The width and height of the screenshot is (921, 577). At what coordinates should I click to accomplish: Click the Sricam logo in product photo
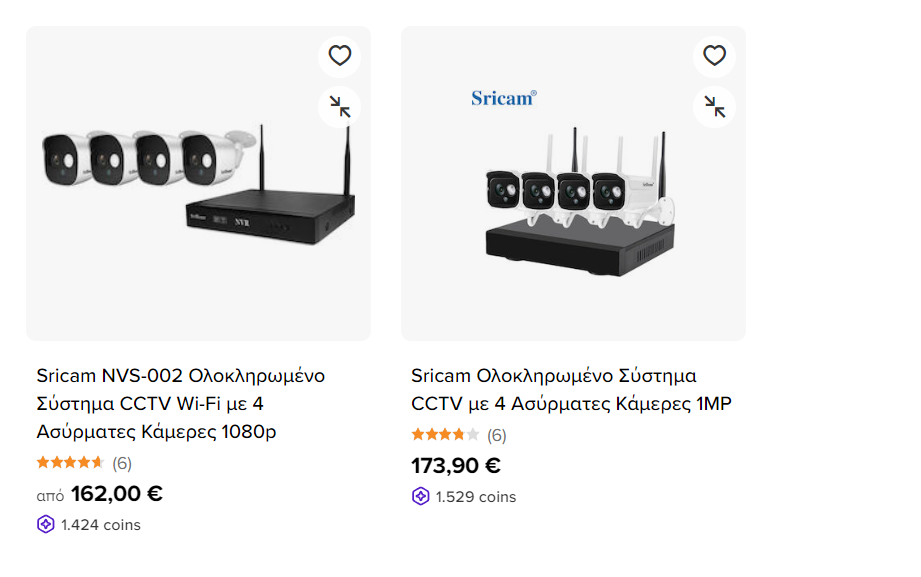coord(504,98)
